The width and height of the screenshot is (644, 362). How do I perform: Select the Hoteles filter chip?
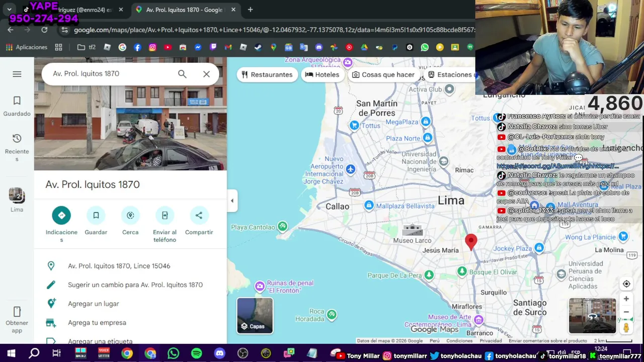[x=322, y=74]
